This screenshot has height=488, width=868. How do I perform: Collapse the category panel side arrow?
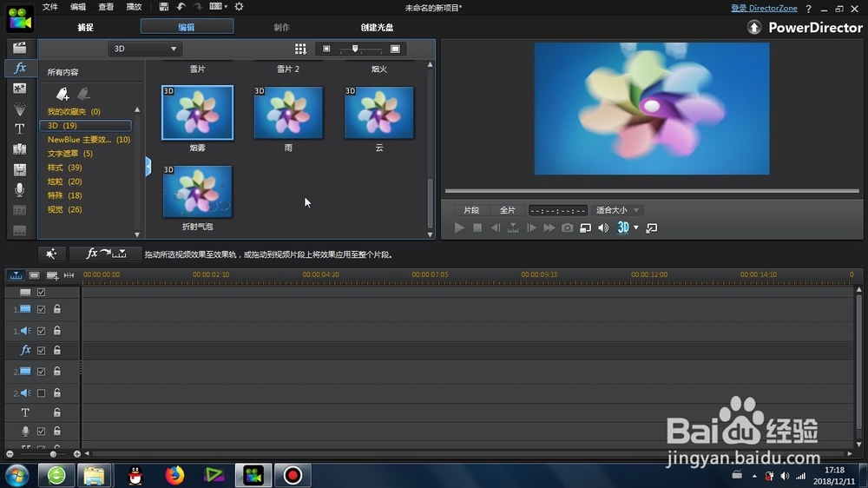pos(148,166)
